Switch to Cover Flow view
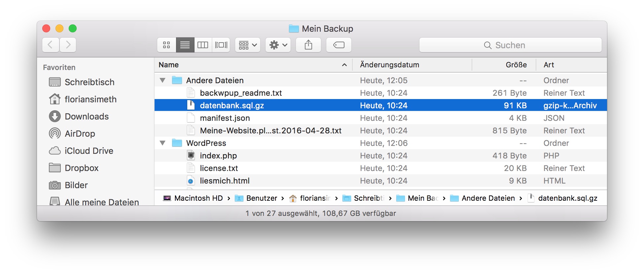644x274 pixels. pos(221,45)
